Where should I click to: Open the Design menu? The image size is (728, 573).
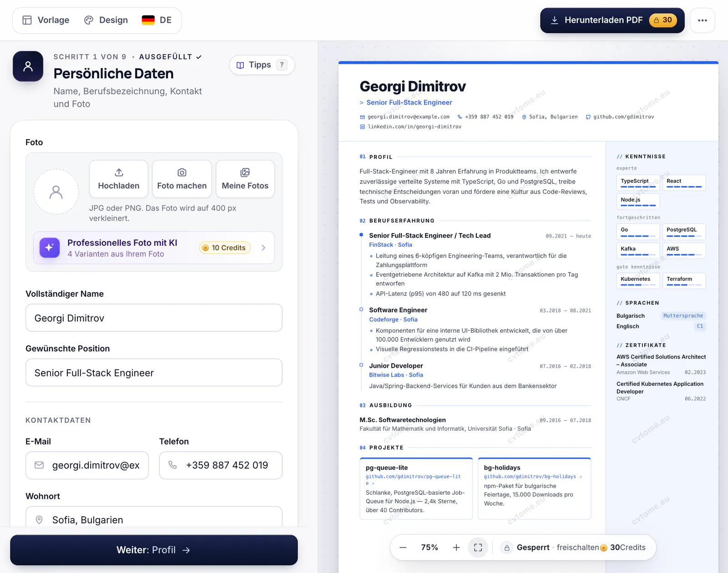tap(106, 20)
